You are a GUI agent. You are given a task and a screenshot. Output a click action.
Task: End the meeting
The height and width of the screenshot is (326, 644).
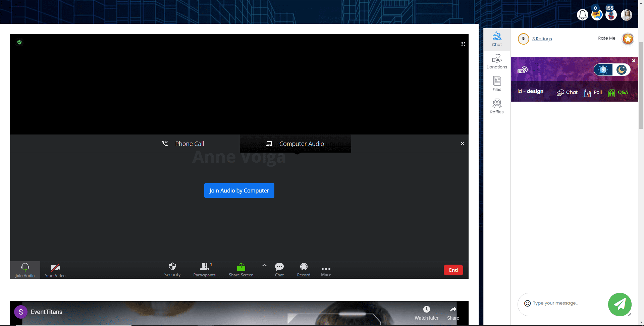(453, 270)
